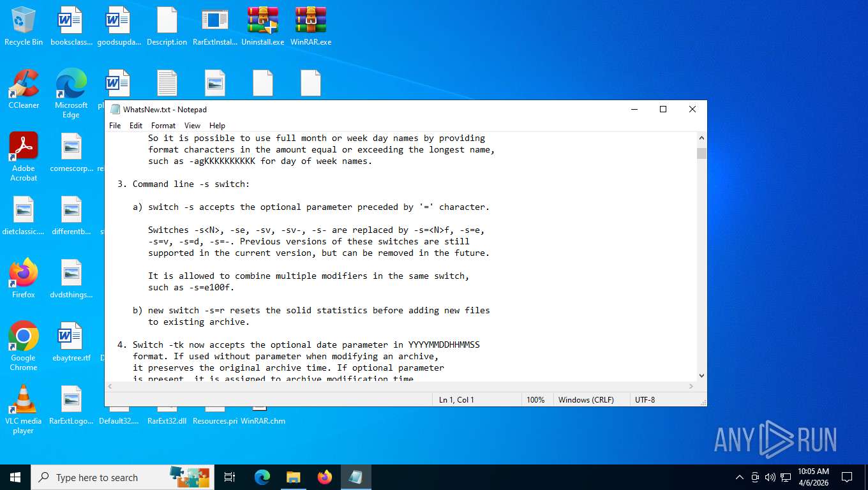Show hidden system tray icons
This screenshot has height=490, width=868.
click(x=740, y=477)
